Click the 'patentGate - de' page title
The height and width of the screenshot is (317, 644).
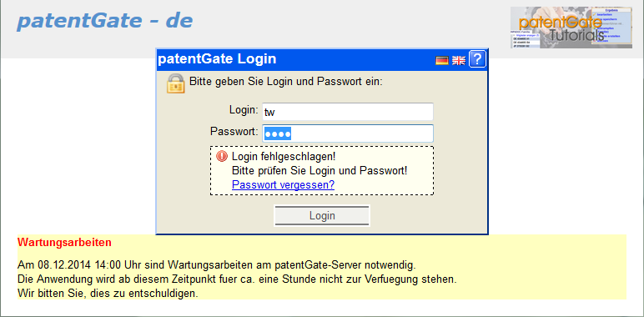[105, 22]
